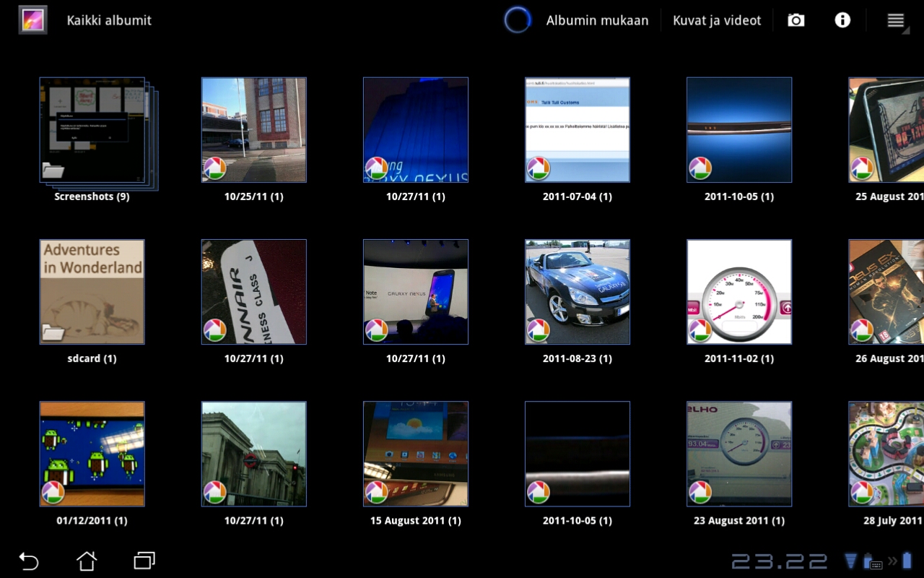Tap the 23.22 clock
The image size is (924, 578).
click(x=780, y=561)
